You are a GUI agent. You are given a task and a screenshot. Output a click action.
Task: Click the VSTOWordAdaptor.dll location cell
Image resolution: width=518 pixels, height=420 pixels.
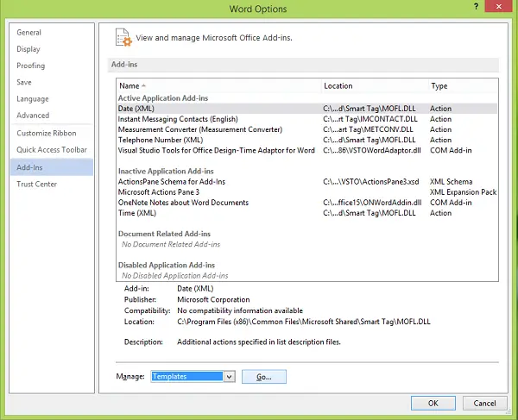[372, 150]
